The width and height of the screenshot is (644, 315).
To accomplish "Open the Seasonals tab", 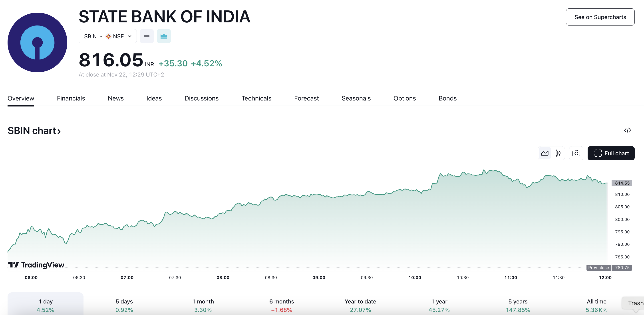I will pos(356,98).
